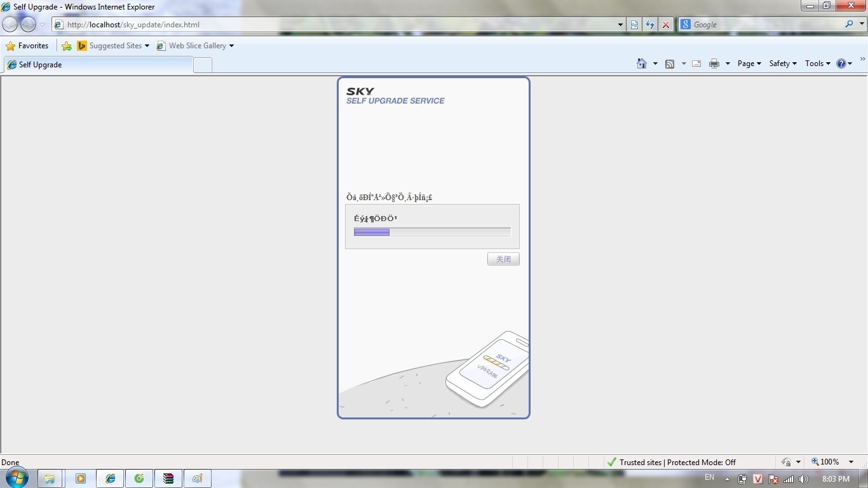868x488 pixels.
Task: Open Windows Explorer from taskbar
Action: click(50, 478)
